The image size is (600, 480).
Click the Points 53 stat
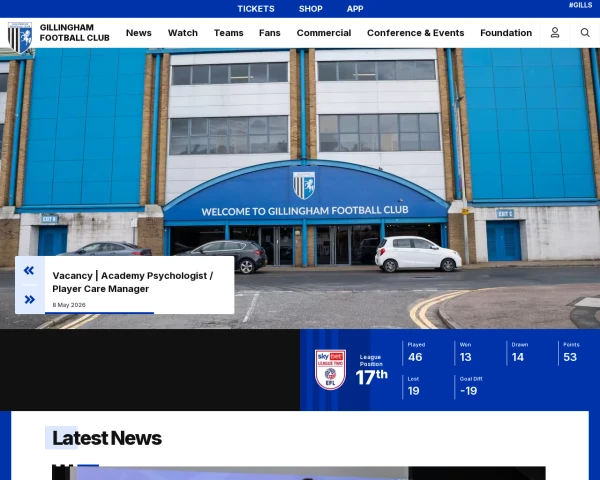[x=571, y=353]
